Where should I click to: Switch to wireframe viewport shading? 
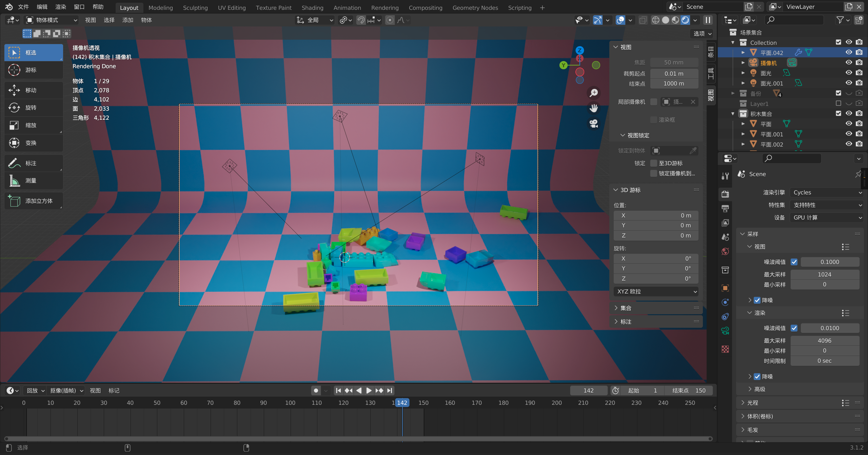pyautogui.click(x=656, y=20)
